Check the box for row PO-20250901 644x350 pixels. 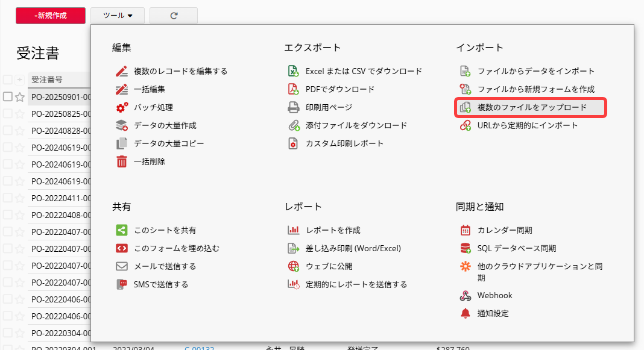tap(8, 96)
